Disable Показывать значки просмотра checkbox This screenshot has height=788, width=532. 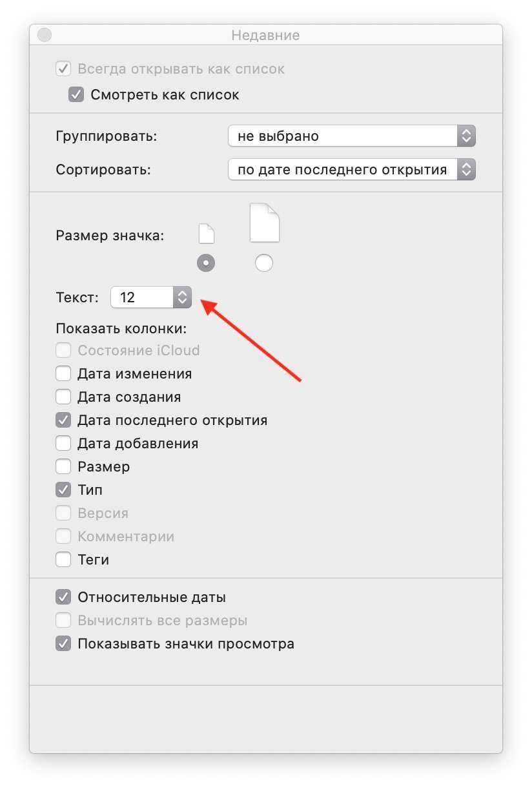(63, 644)
